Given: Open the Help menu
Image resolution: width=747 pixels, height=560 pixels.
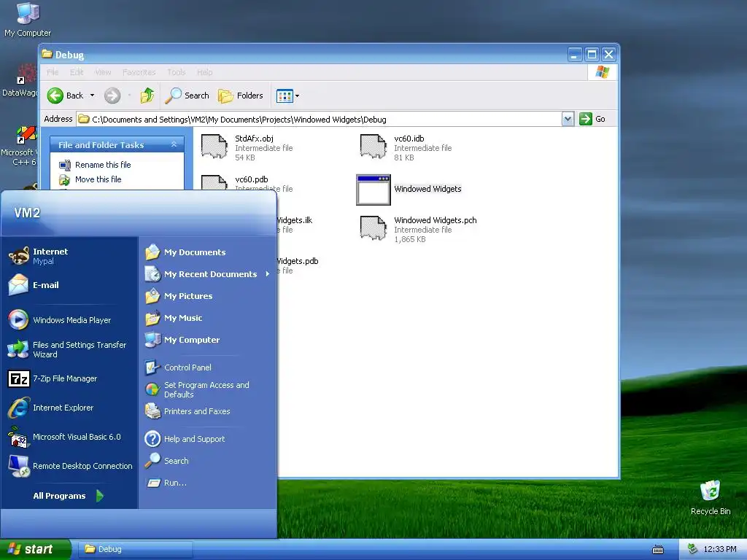Looking at the screenshot, I should [205, 72].
